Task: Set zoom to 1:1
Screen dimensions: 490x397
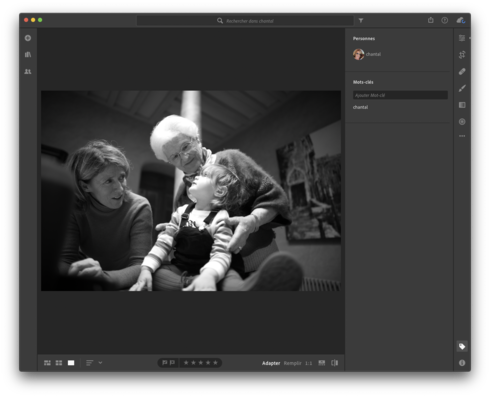Action: [x=309, y=363]
